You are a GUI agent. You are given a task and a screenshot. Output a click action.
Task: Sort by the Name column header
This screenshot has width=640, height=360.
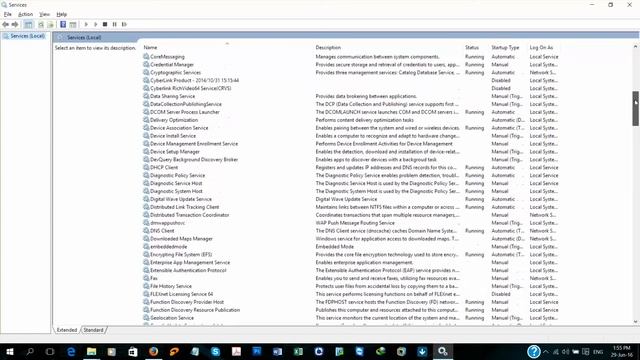tap(150, 47)
